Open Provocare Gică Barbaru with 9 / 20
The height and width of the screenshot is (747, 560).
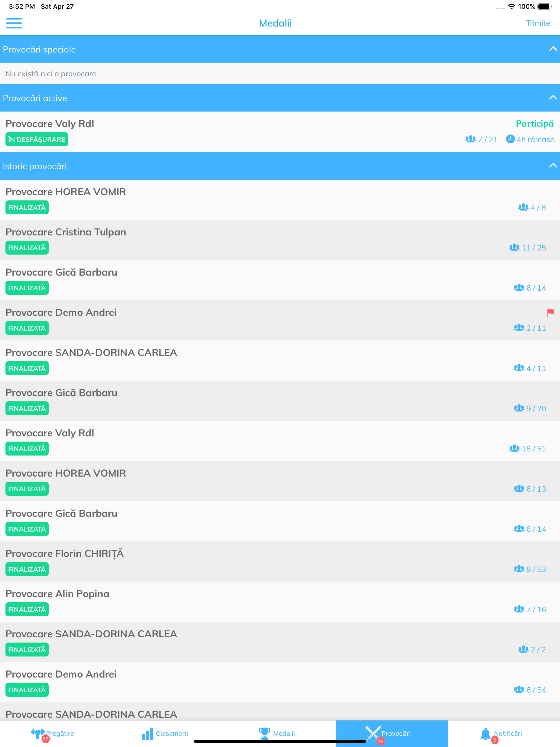point(280,401)
